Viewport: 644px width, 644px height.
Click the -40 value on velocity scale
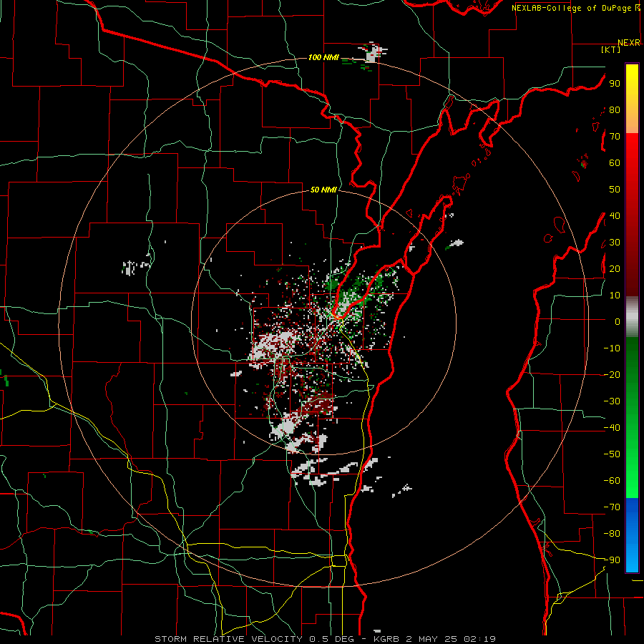point(612,428)
